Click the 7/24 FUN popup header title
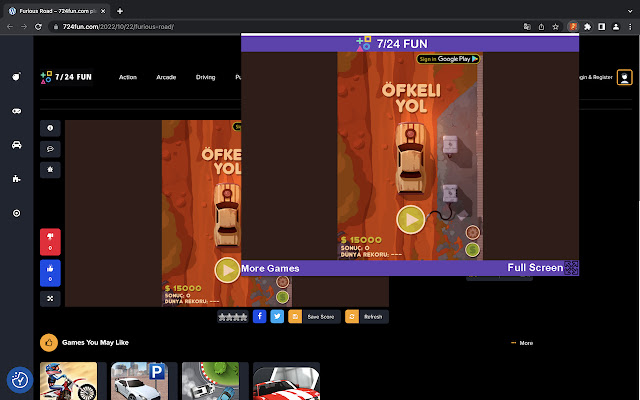The width and height of the screenshot is (640, 400). (392, 44)
